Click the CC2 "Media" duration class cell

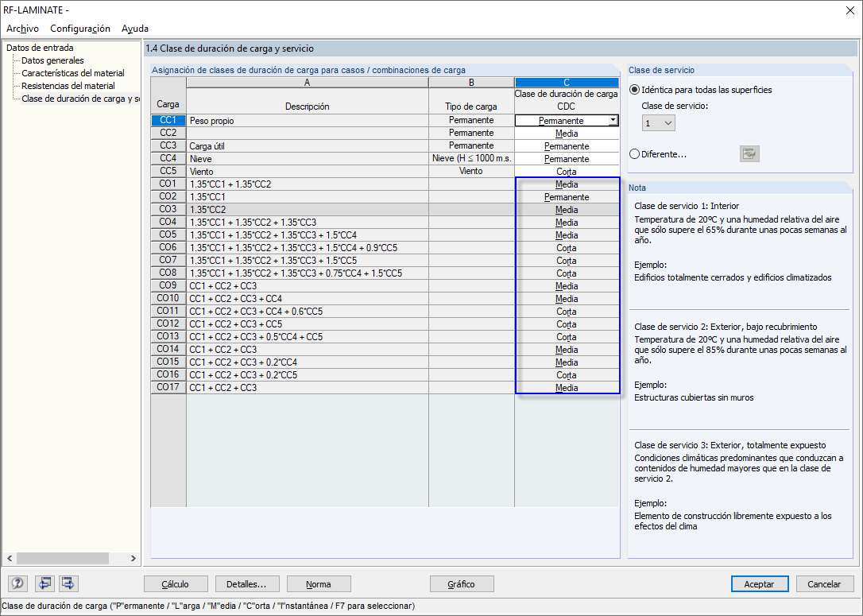tap(567, 134)
